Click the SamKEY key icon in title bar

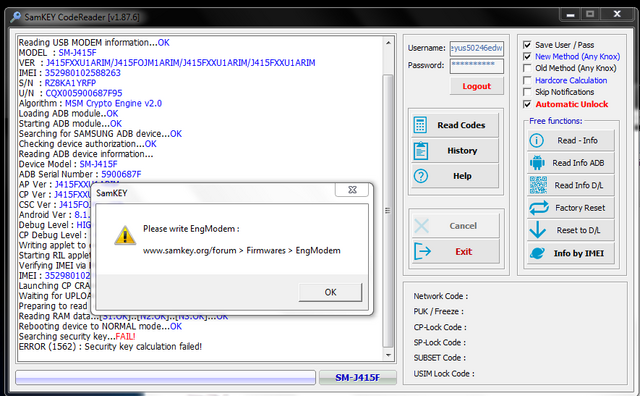16,17
